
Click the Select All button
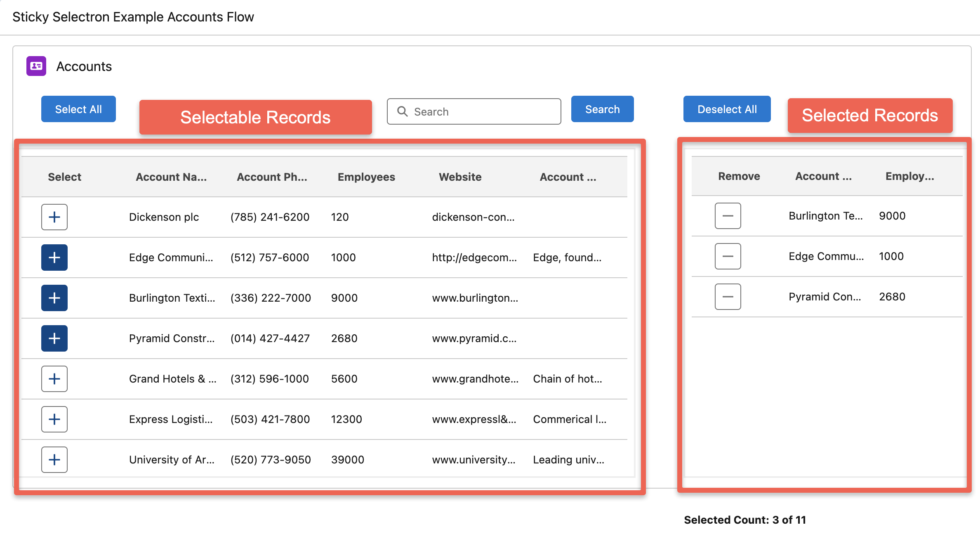[78, 109]
